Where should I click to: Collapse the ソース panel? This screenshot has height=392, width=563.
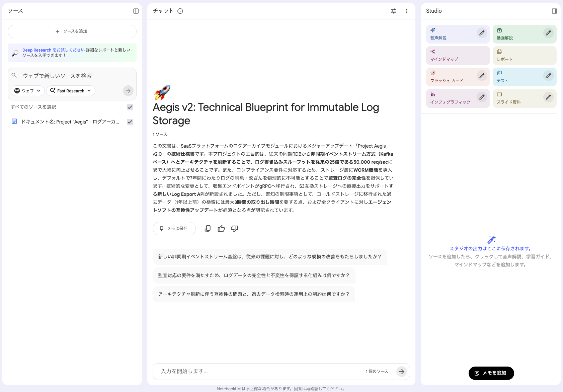[136, 11]
